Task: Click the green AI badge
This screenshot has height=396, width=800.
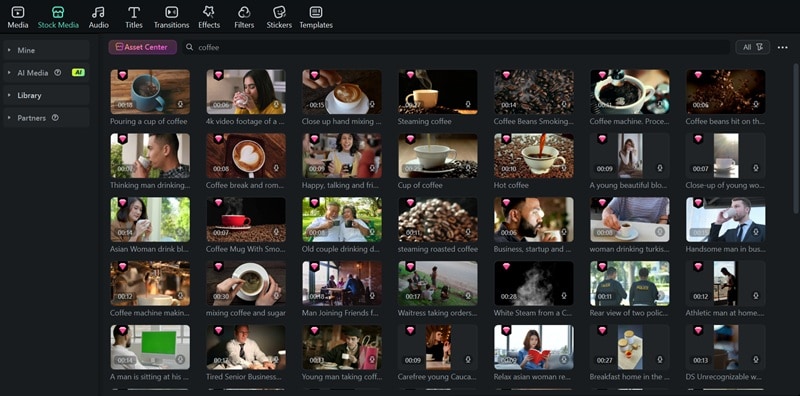Action: click(78, 72)
